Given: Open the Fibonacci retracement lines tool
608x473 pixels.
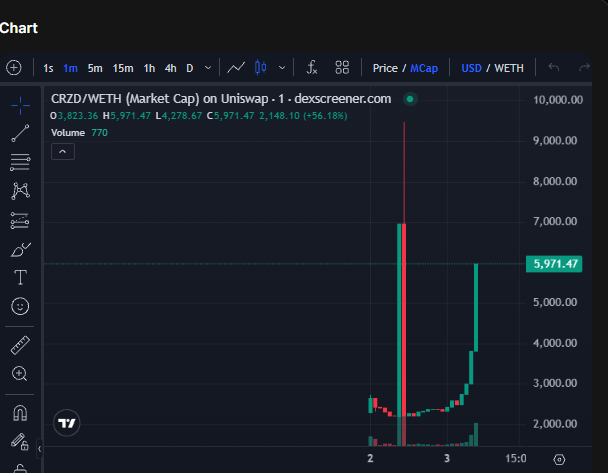Looking at the screenshot, I should click(x=20, y=162).
